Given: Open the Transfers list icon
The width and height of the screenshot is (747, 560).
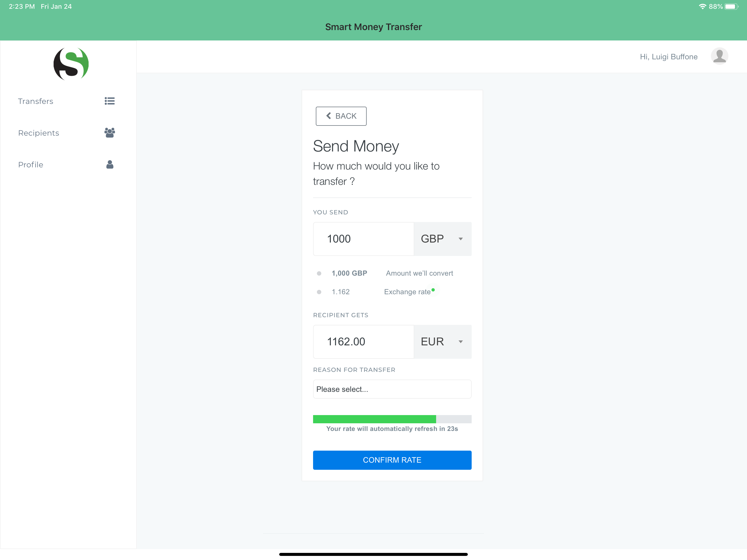Looking at the screenshot, I should pyautogui.click(x=109, y=101).
